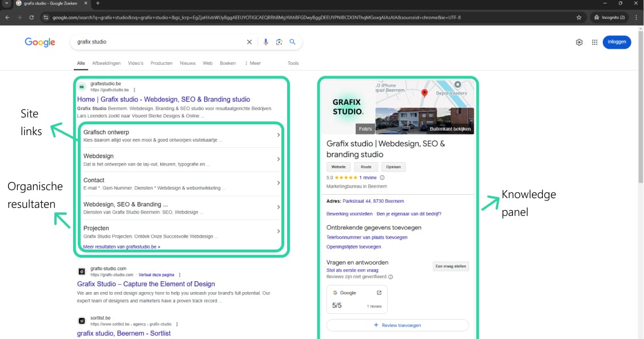This screenshot has height=339, width=644.
Task: Close the grafix studio browser tab
Action: coord(85,3)
